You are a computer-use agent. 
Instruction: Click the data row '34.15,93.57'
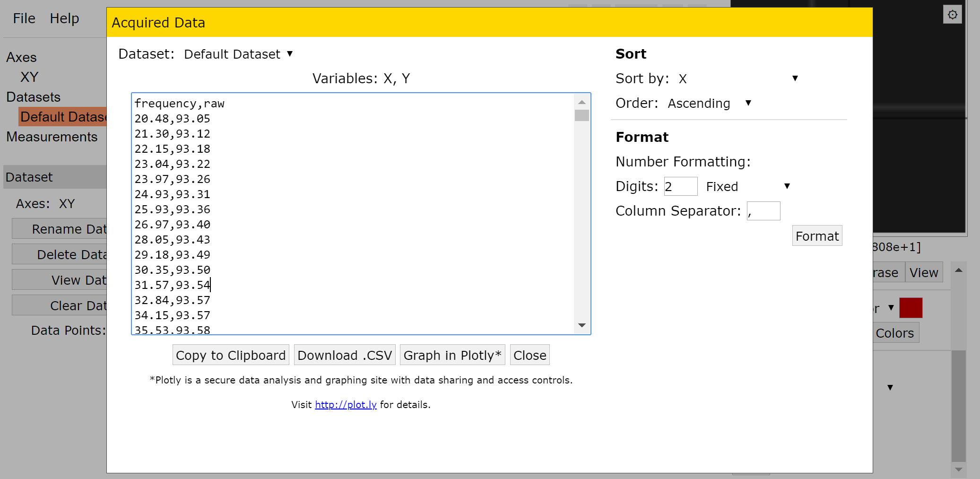click(x=173, y=315)
